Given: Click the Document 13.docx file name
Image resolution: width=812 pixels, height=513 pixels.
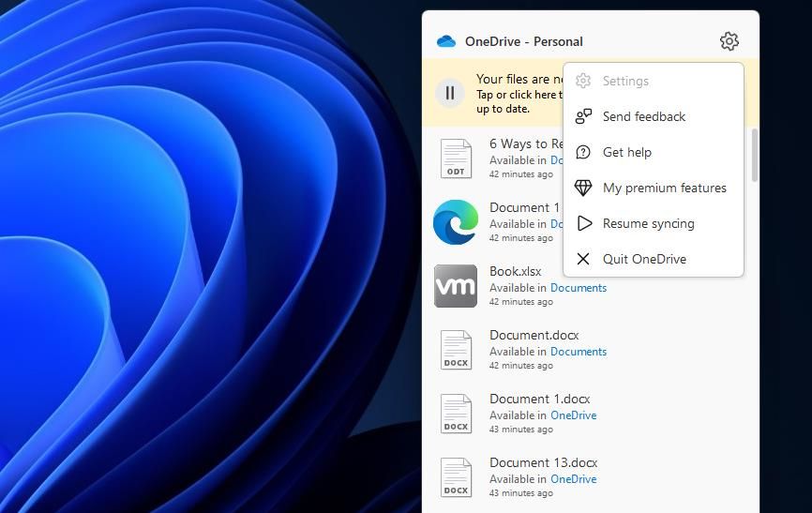Looking at the screenshot, I should (543, 462).
